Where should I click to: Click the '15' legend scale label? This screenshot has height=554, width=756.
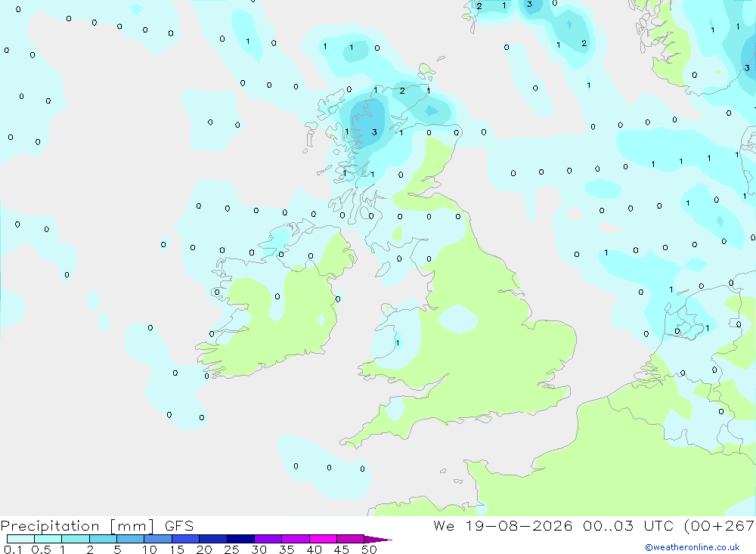pyautogui.click(x=177, y=549)
